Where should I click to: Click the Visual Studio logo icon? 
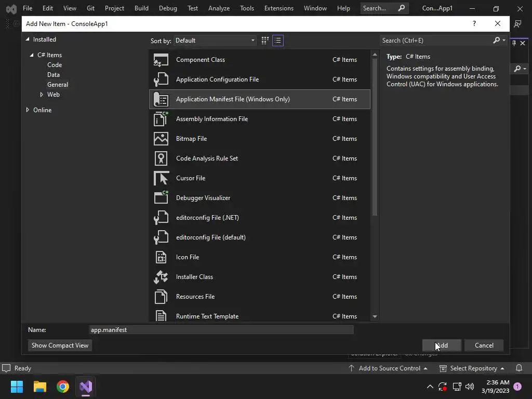pos(11,8)
